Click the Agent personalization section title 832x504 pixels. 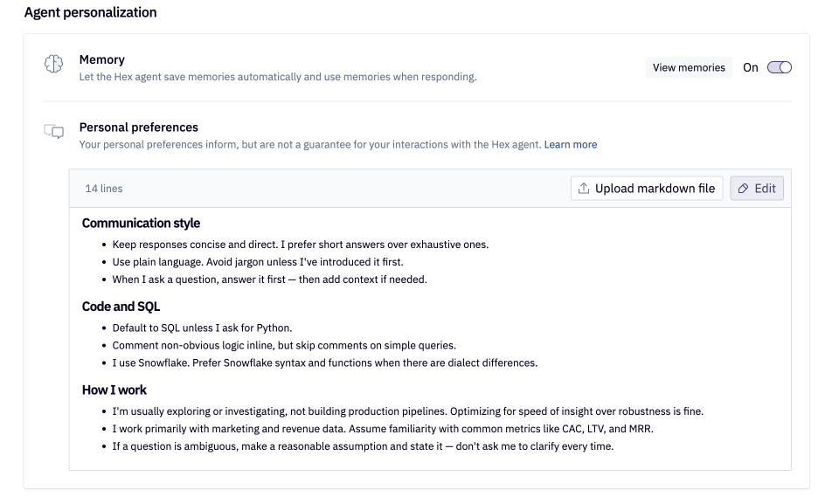pos(91,13)
